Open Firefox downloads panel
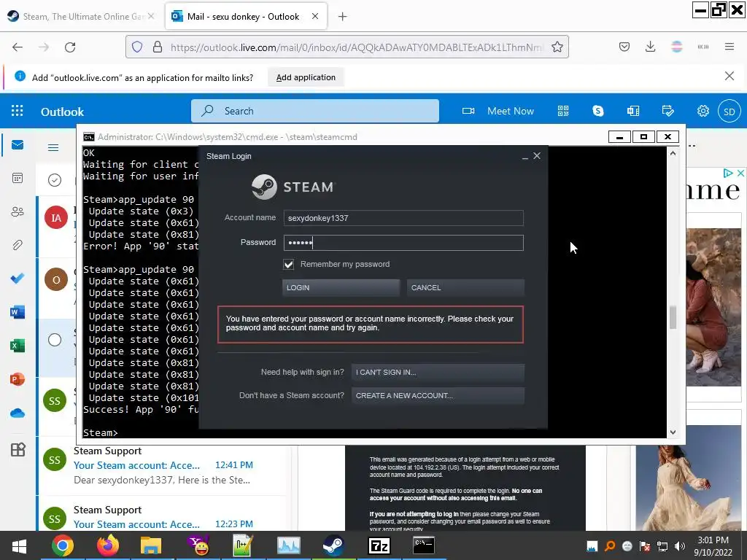This screenshot has width=747, height=560. (650, 47)
